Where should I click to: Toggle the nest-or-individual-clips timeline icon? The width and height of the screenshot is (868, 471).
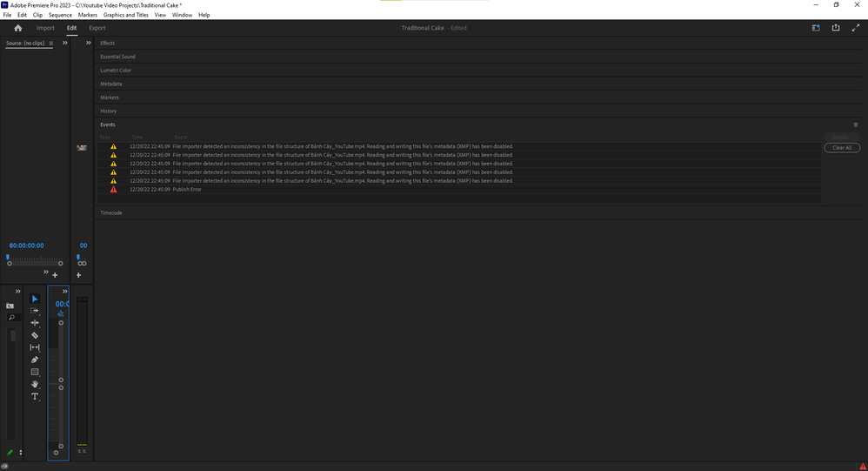point(60,313)
